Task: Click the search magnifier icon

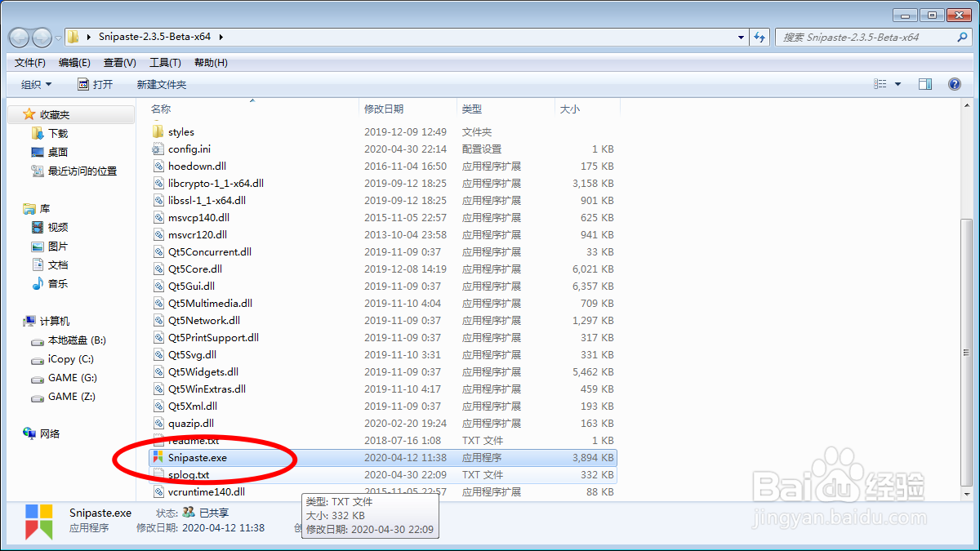Action: tap(962, 37)
